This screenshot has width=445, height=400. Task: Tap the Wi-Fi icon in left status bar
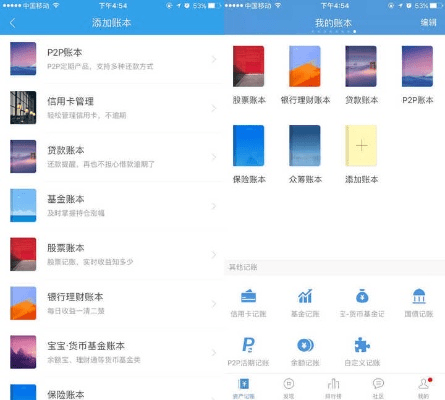click(x=56, y=6)
